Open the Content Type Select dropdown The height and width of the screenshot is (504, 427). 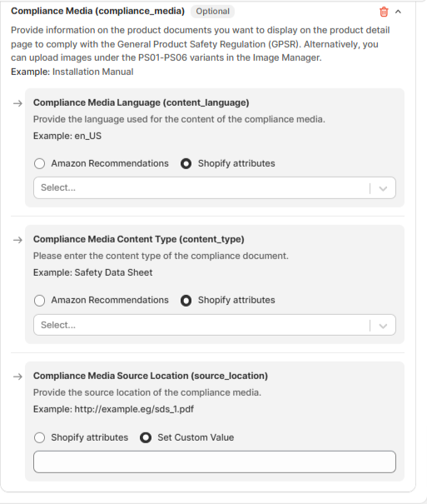click(215, 325)
